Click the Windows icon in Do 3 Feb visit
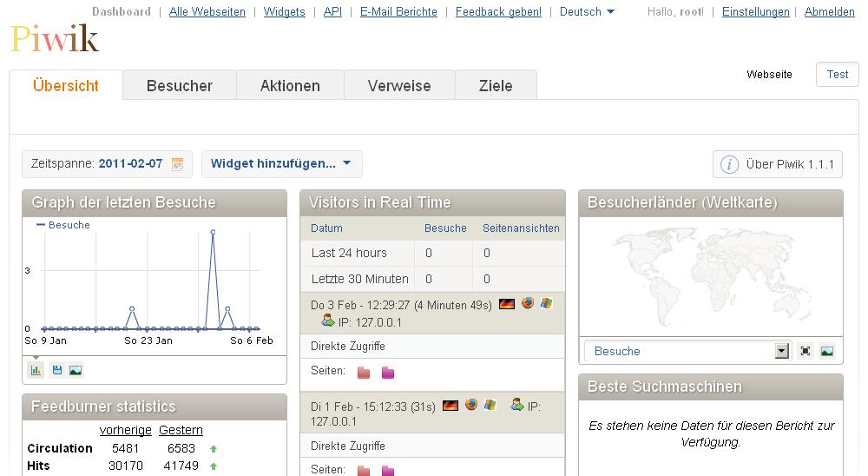This screenshot has height=476, width=868. (546, 303)
